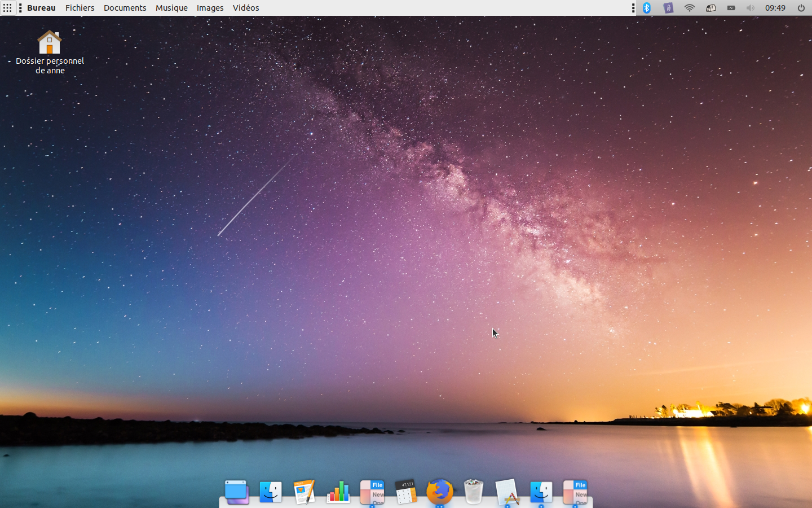Viewport: 812px width, 508px height.
Task: Launch the calculator from the dock
Action: click(x=406, y=492)
